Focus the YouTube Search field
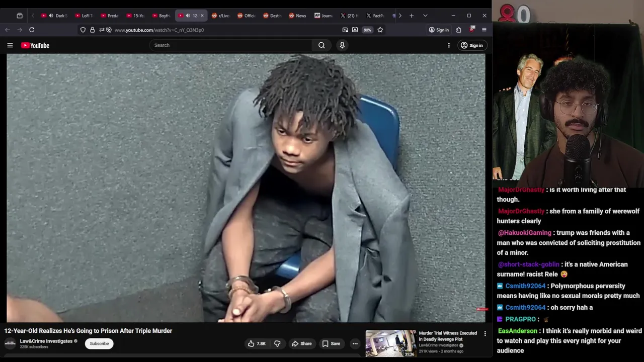 (x=230, y=45)
